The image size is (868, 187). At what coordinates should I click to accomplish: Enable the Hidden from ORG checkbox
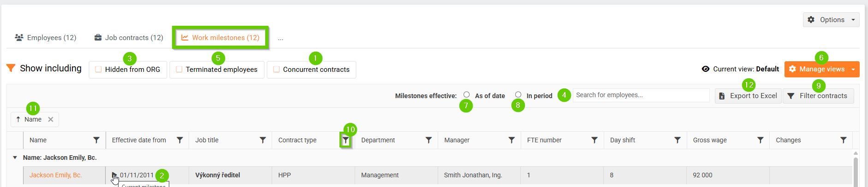click(98, 70)
